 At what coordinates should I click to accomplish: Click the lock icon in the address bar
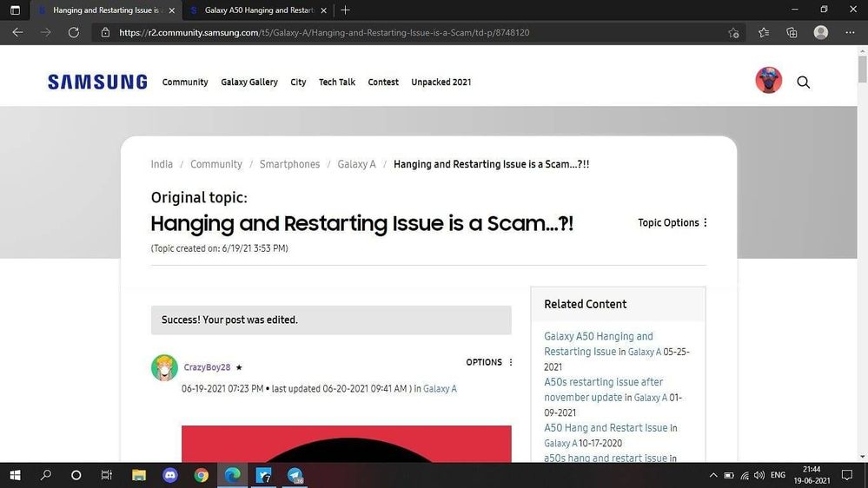coord(105,33)
